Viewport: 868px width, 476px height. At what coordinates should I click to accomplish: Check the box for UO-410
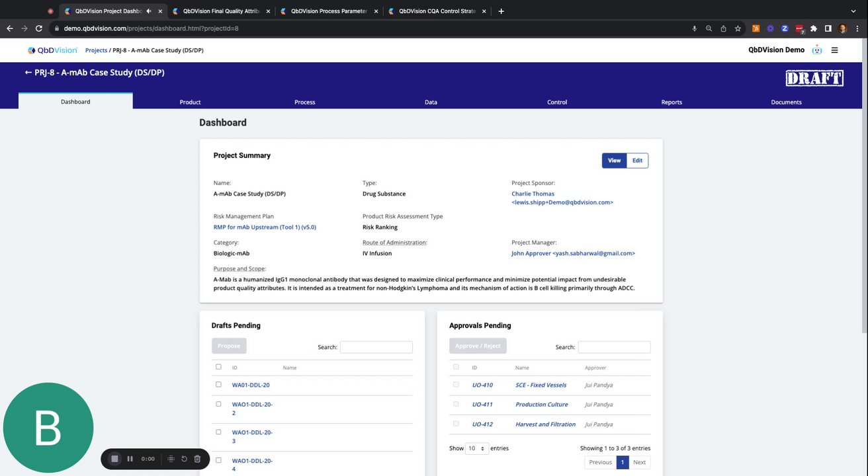pos(456,384)
